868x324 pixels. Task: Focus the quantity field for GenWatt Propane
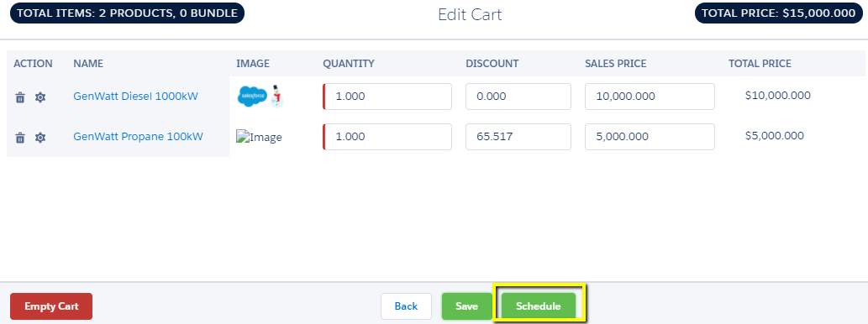(387, 137)
